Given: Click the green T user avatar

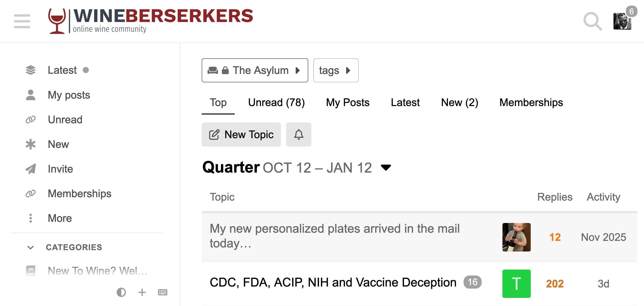Looking at the screenshot, I should (516, 284).
